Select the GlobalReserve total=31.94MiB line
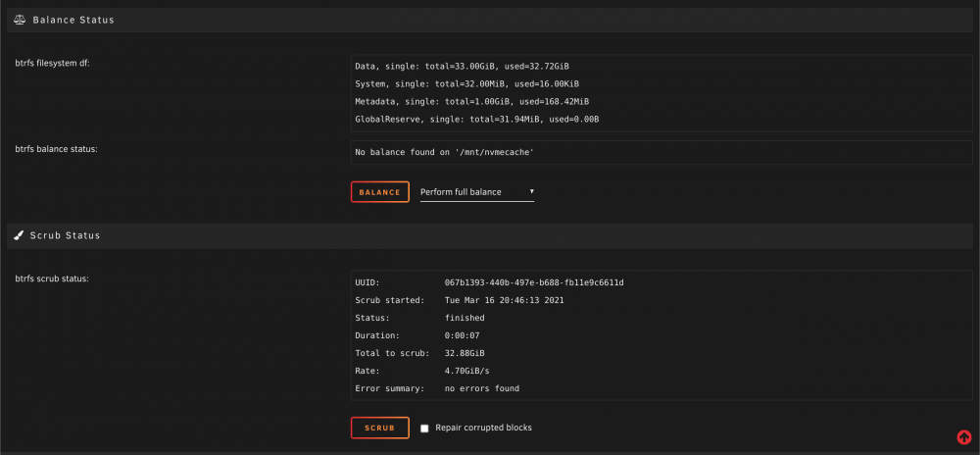This screenshot has width=980, height=455. [x=477, y=119]
